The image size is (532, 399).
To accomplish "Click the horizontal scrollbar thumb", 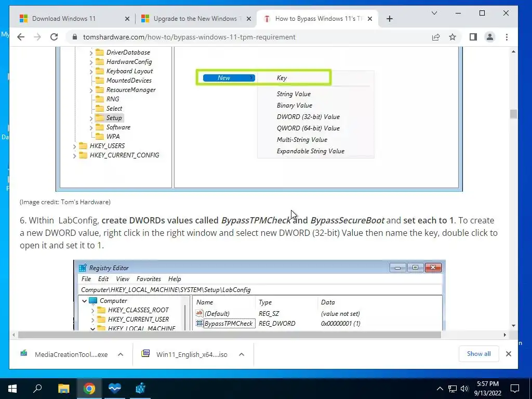I will pos(229,335).
